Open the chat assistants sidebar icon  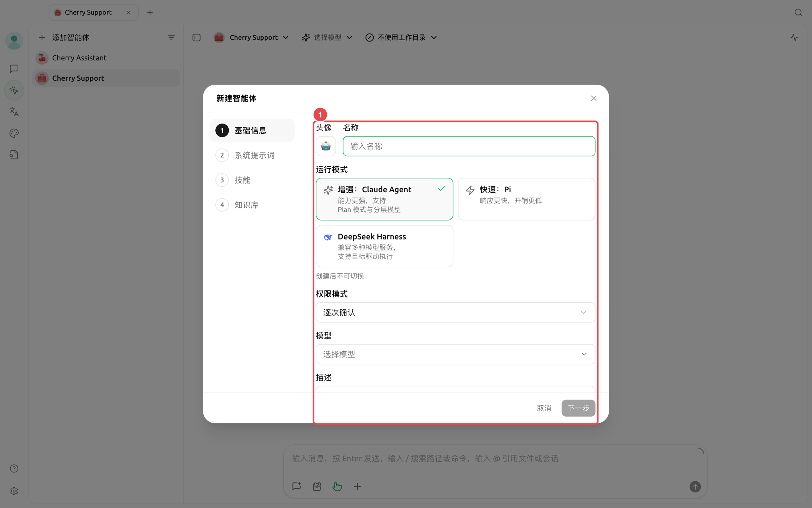pyautogui.click(x=14, y=69)
